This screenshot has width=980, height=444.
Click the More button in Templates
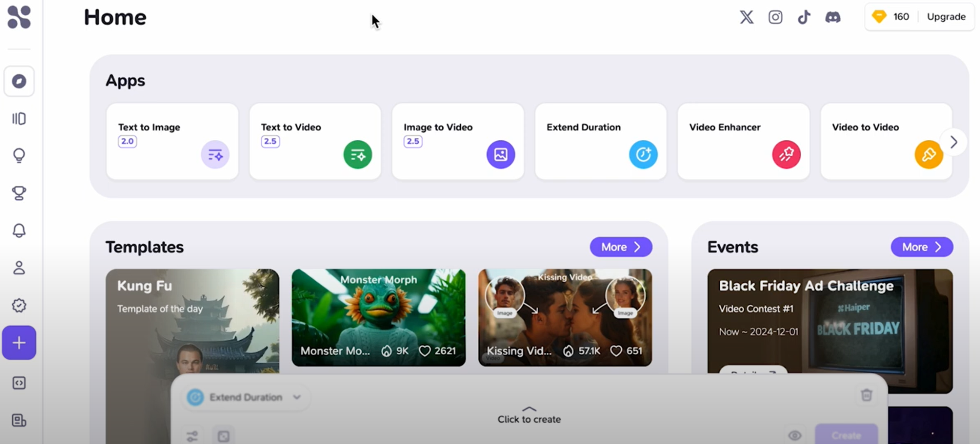tap(621, 247)
